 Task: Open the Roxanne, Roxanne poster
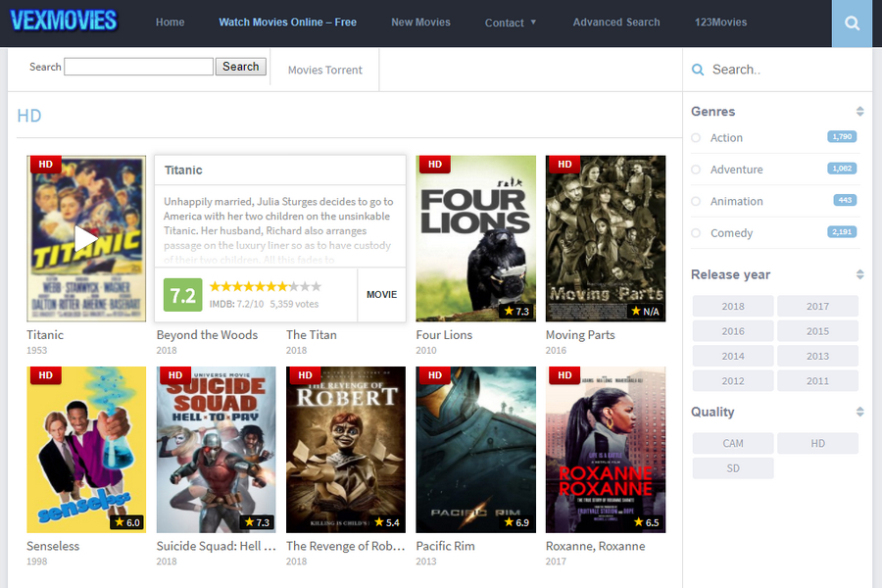coord(606,450)
